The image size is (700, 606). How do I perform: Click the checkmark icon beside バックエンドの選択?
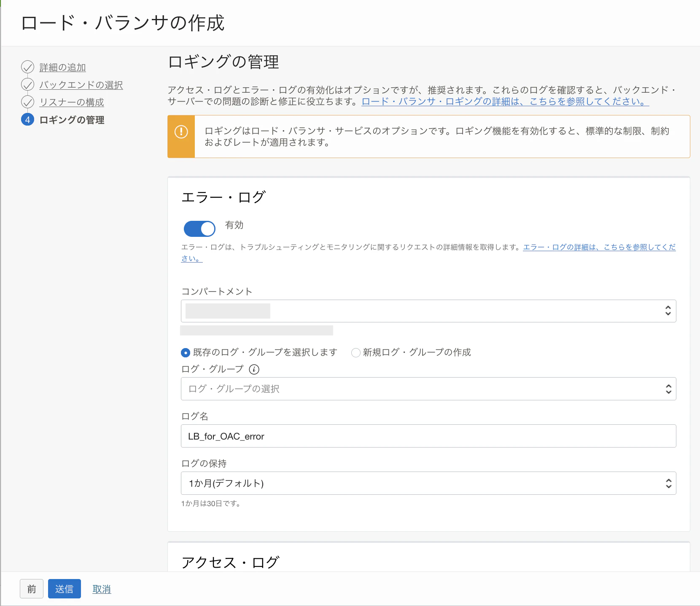tap(27, 85)
